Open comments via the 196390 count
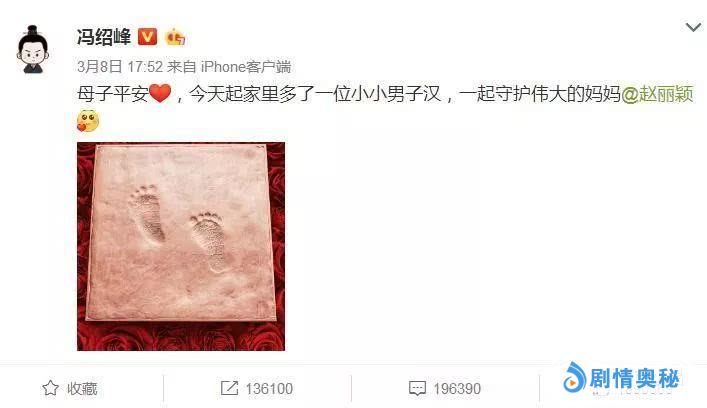The width and height of the screenshot is (707, 408). tap(457, 389)
